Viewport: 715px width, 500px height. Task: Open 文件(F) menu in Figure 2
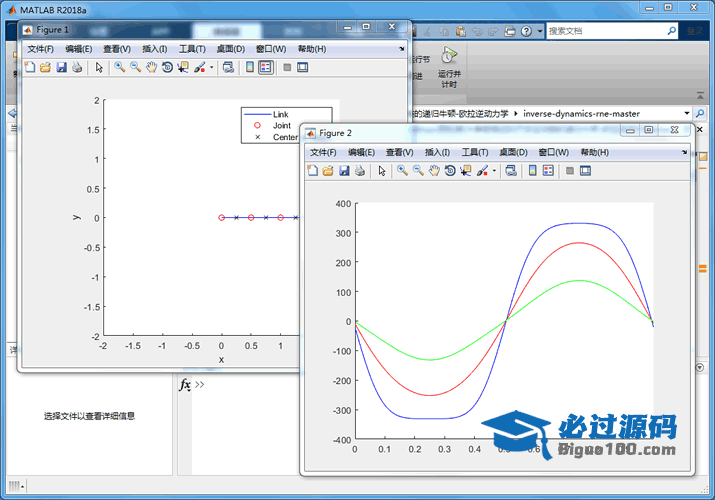click(323, 152)
